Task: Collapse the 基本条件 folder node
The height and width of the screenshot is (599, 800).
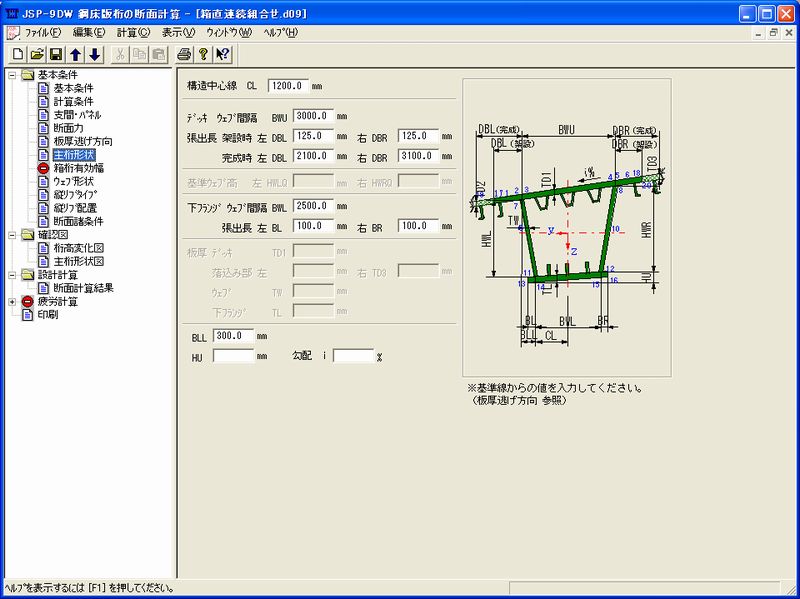Action: tap(12, 75)
